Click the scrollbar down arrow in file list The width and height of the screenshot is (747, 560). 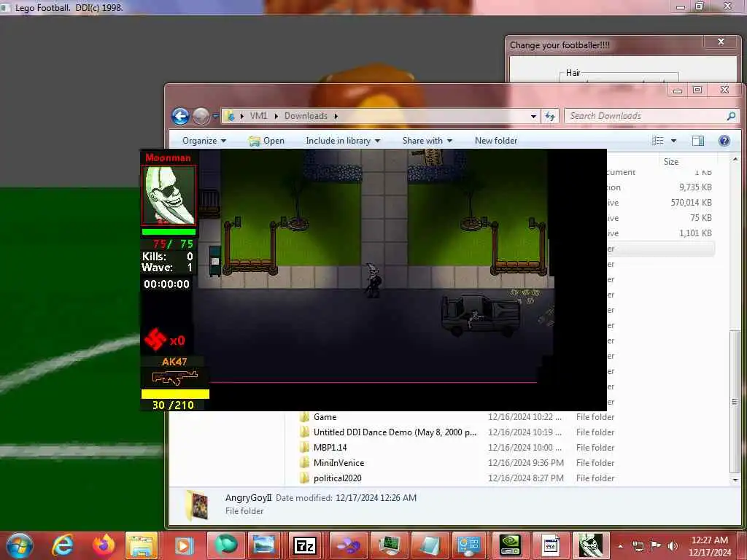click(735, 480)
